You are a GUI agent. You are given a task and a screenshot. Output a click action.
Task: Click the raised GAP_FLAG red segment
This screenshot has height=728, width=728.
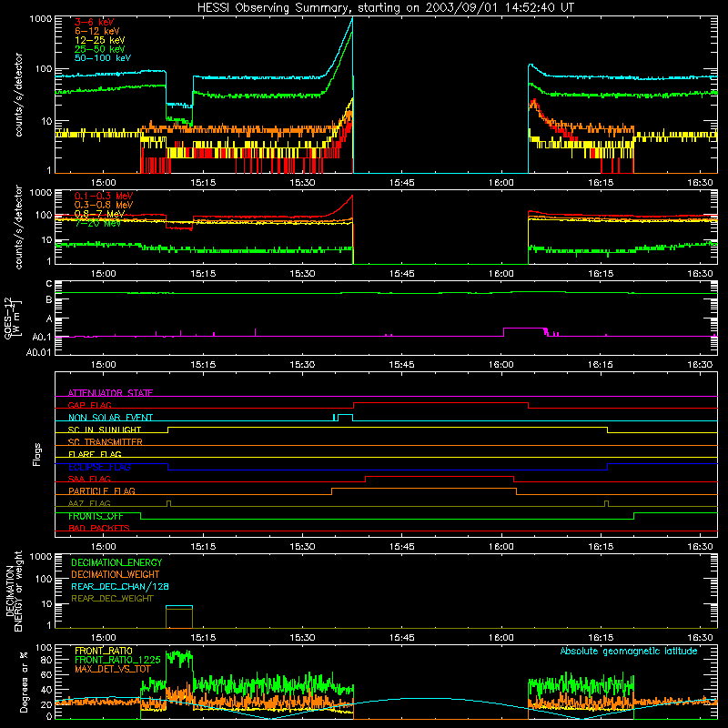click(440, 403)
